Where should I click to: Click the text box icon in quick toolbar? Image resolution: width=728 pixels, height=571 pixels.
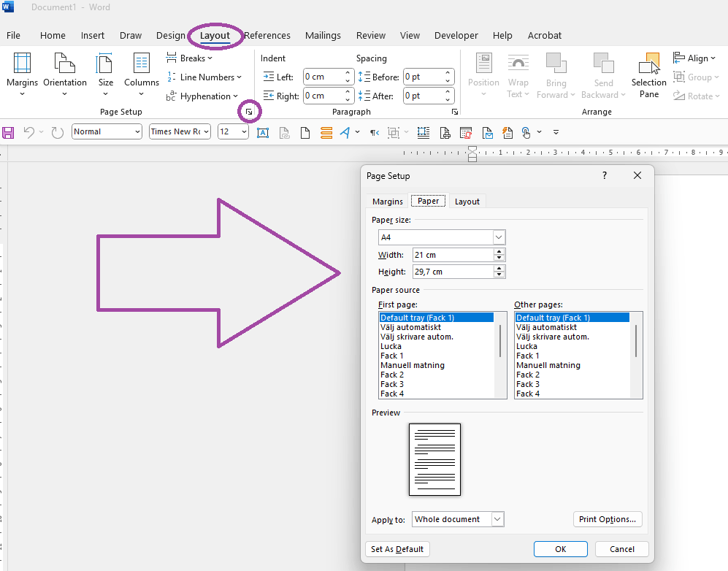click(263, 133)
